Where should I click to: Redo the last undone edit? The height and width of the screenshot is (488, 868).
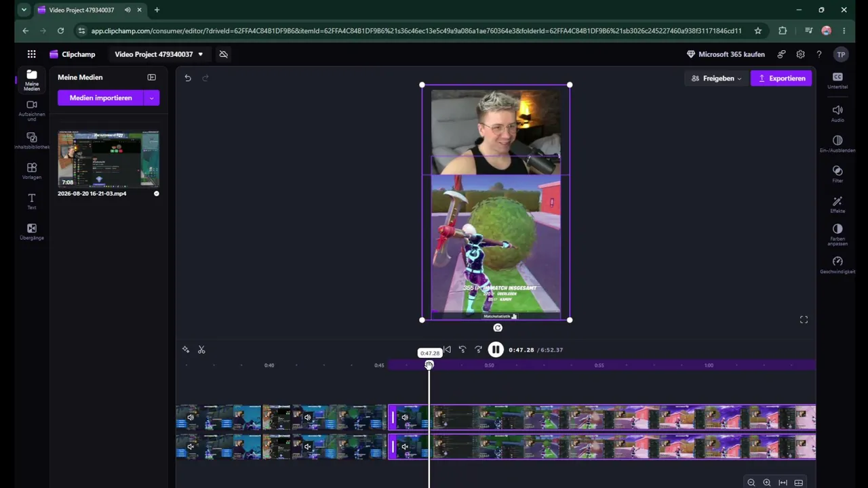[x=205, y=78]
